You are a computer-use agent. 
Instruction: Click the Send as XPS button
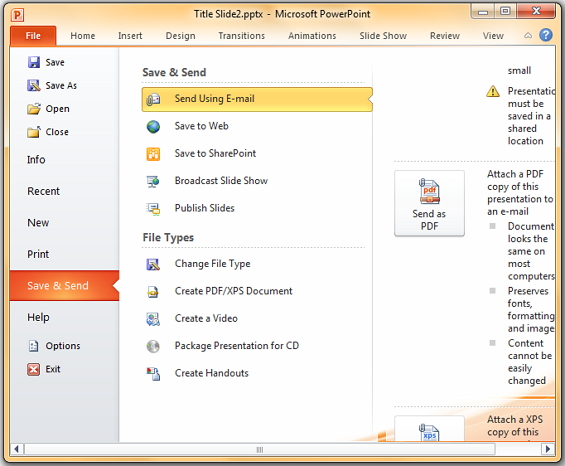click(x=430, y=429)
